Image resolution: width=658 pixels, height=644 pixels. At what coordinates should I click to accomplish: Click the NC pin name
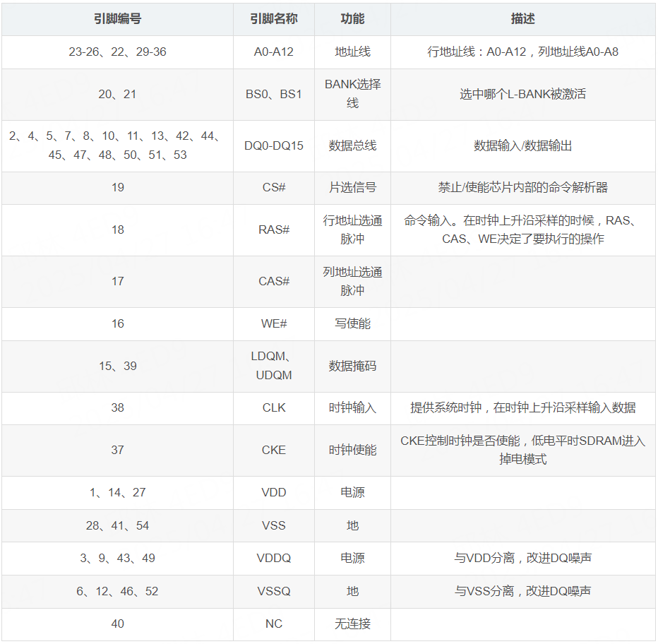[x=274, y=624]
